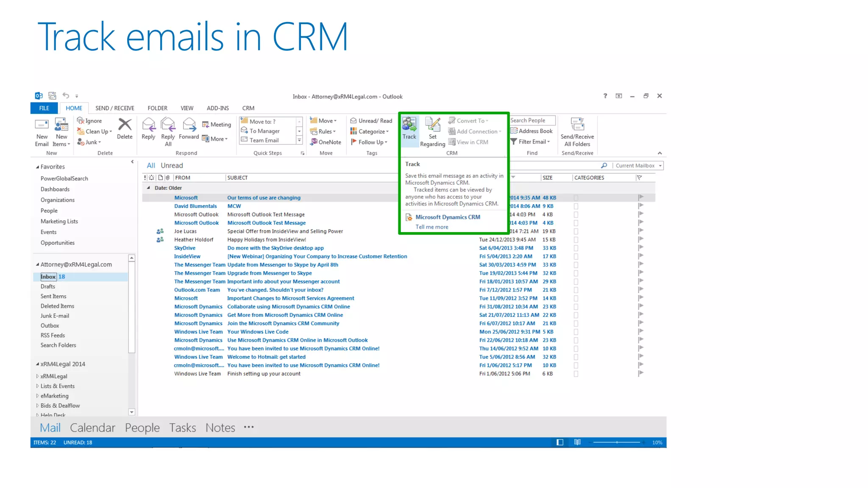
Task: Collapse the Favorites folder group
Action: (x=37, y=167)
